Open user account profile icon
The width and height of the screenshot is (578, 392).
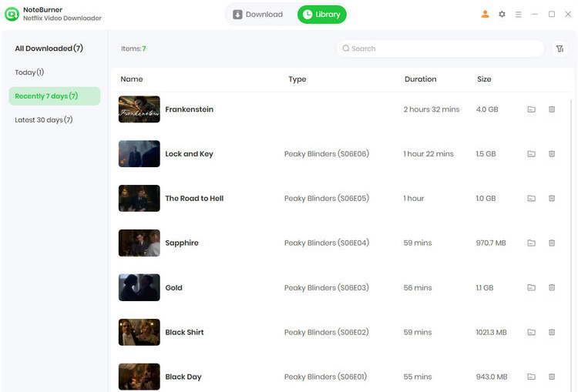click(485, 14)
